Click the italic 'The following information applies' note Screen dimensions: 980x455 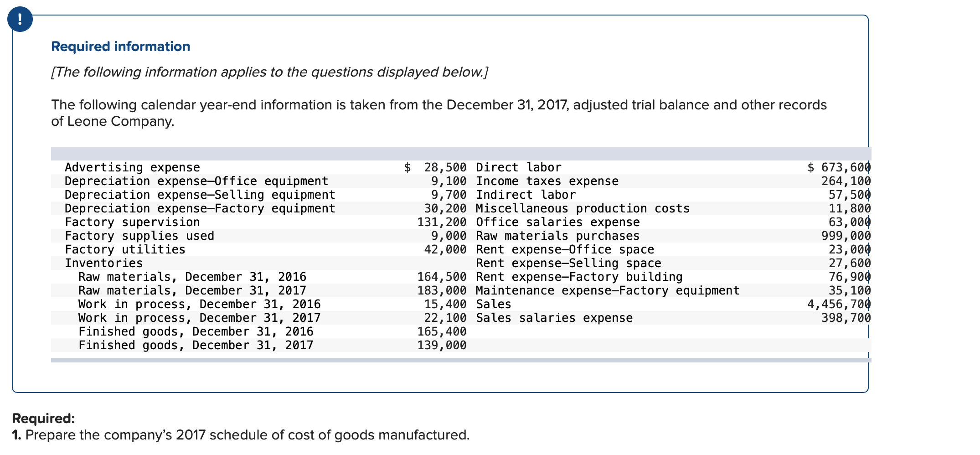(269, 72)
